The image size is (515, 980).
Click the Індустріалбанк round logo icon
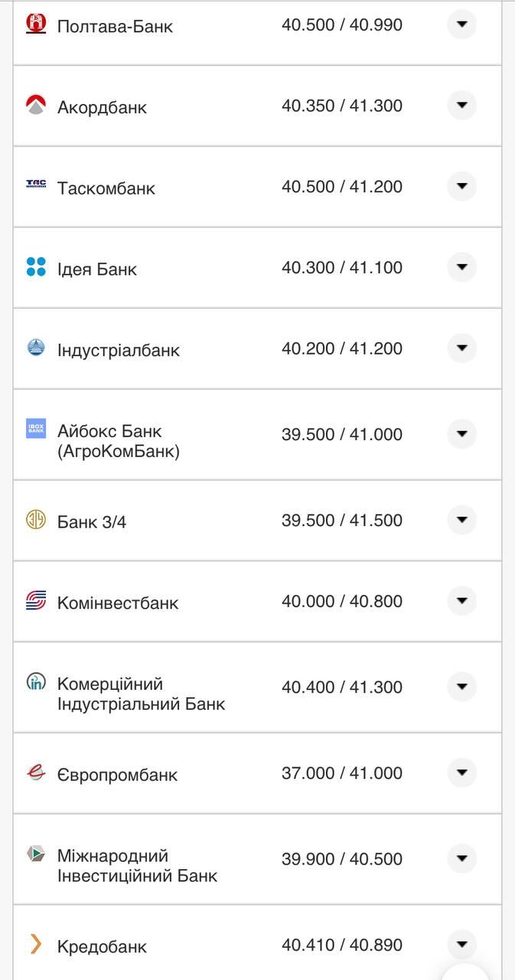point(36,348)
